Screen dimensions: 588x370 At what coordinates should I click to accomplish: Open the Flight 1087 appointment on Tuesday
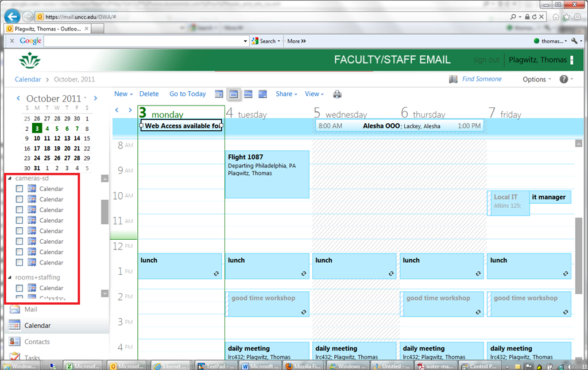[x=267, y=174]
